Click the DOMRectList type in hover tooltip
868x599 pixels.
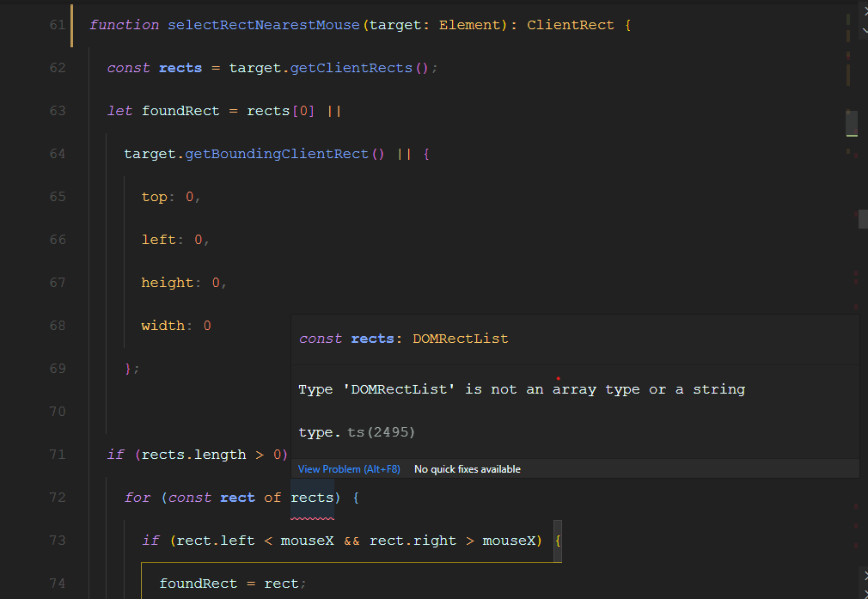pos(460,339)
